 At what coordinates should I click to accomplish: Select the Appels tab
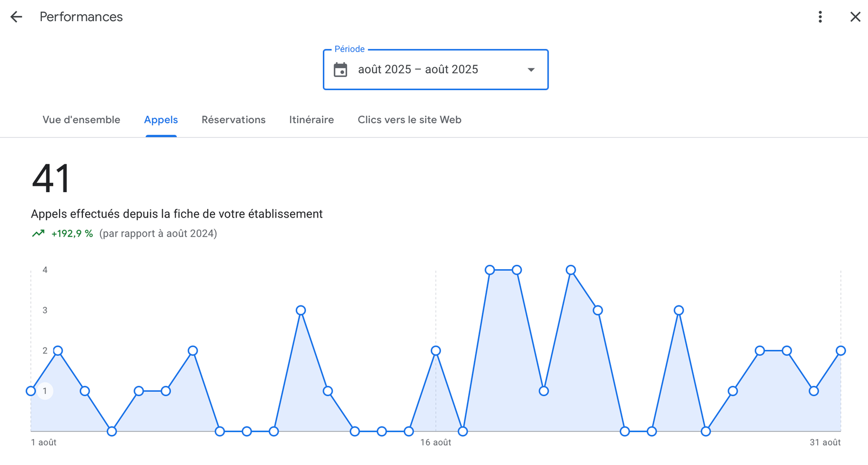(161, 120)
